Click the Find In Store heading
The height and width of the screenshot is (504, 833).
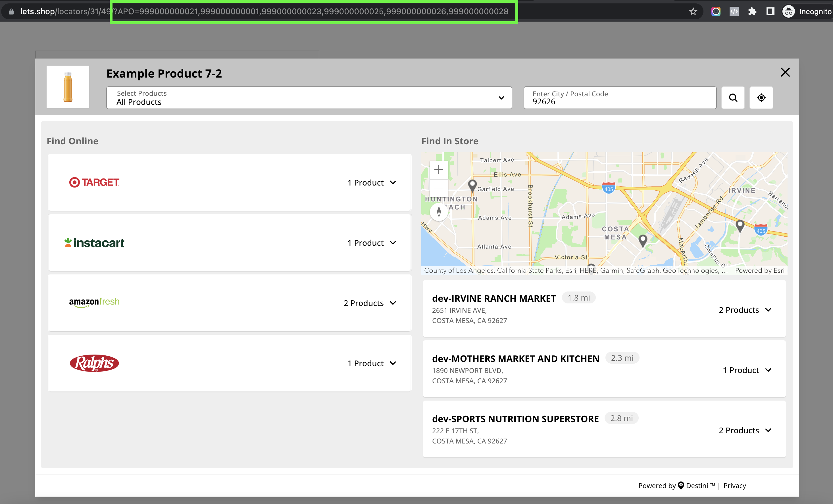click(x=450, y=141)
